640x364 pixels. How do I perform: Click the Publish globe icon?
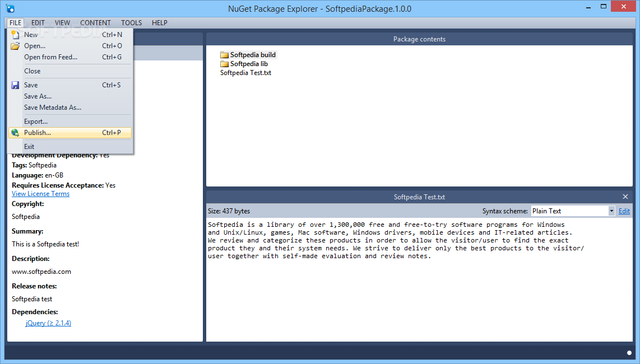coord(15,133)
